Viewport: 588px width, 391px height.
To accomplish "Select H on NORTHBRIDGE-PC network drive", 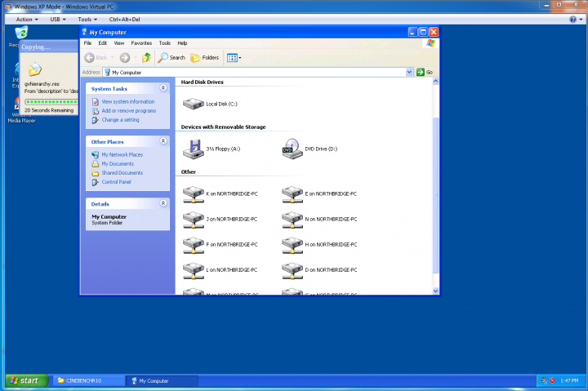I will [x=292, y=245].
